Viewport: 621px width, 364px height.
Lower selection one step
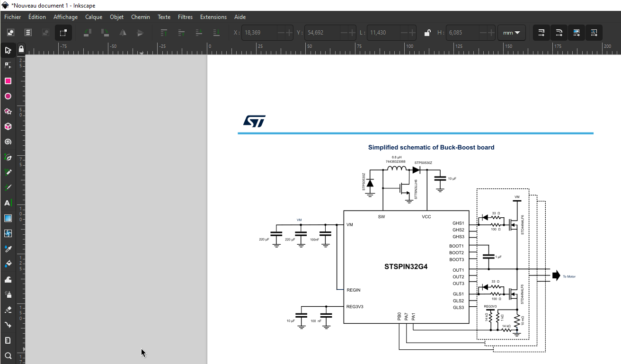(199, 33)
